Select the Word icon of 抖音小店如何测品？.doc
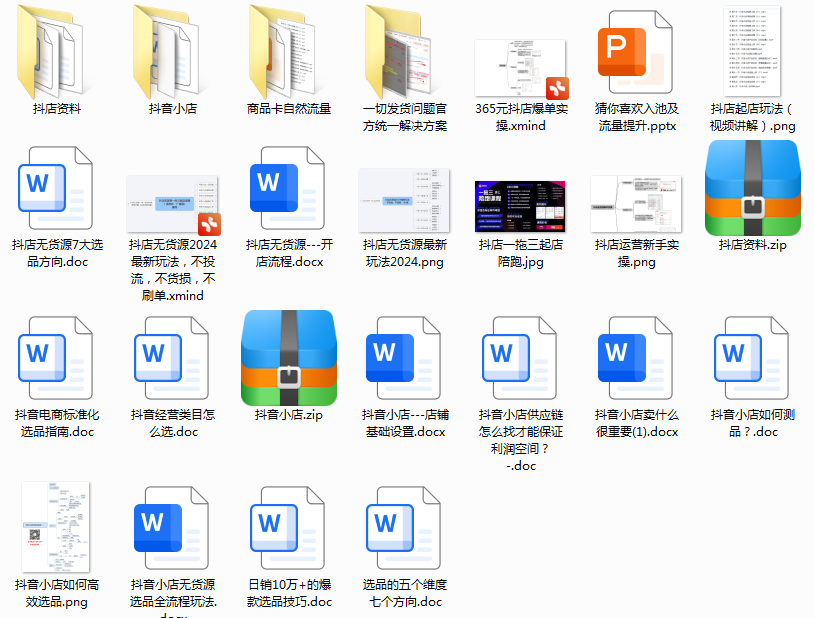814x618 pixels. 752,358
